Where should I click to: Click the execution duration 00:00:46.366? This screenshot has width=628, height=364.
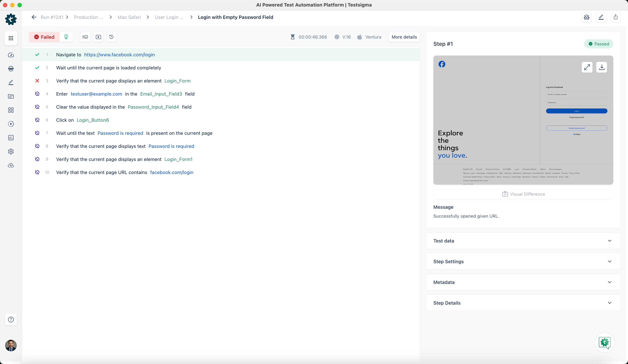pyautogui.click(x=313, y=37)
